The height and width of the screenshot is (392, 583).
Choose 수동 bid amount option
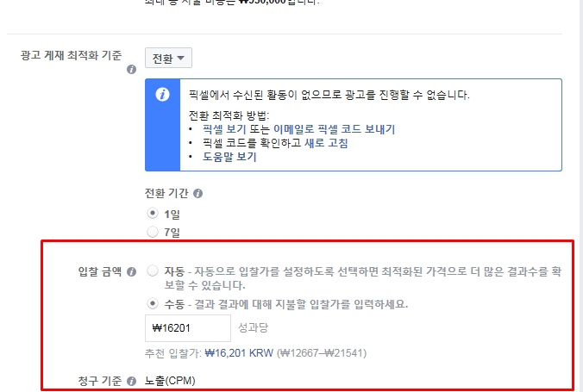point(153,303)
